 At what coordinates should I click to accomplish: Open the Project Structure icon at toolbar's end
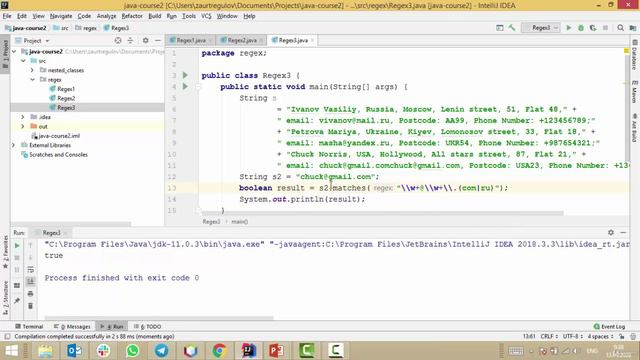pos(633,28)
